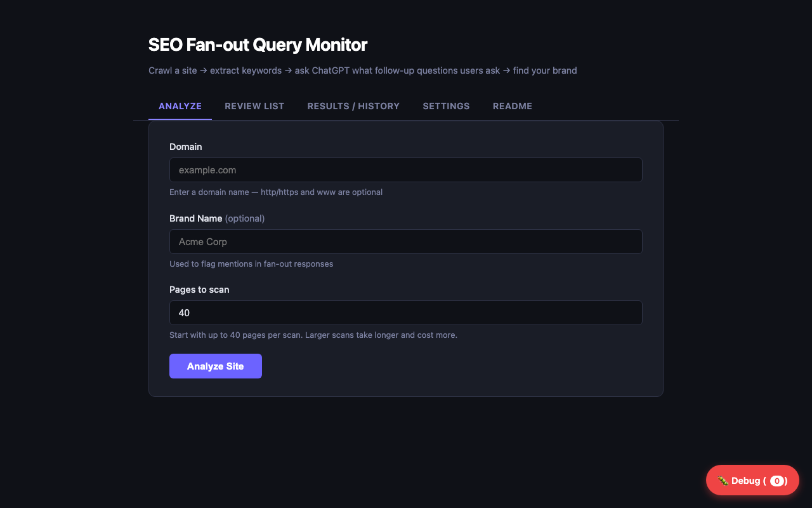Screen dimensions: 812x508
Task: Click the SEO Fan-out Query Monitor heading
Action: (x=258, y=45)
